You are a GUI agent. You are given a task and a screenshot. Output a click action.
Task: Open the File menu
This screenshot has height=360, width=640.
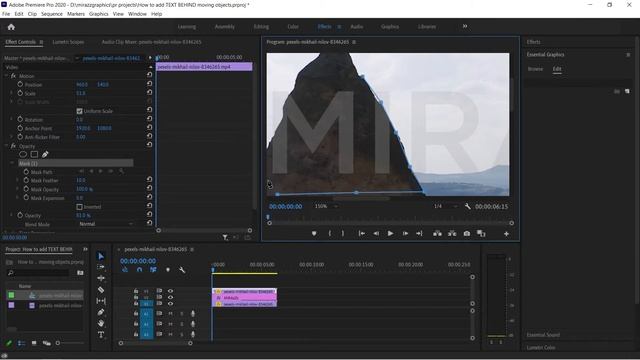pyautogui.click(x=6, y=14)
